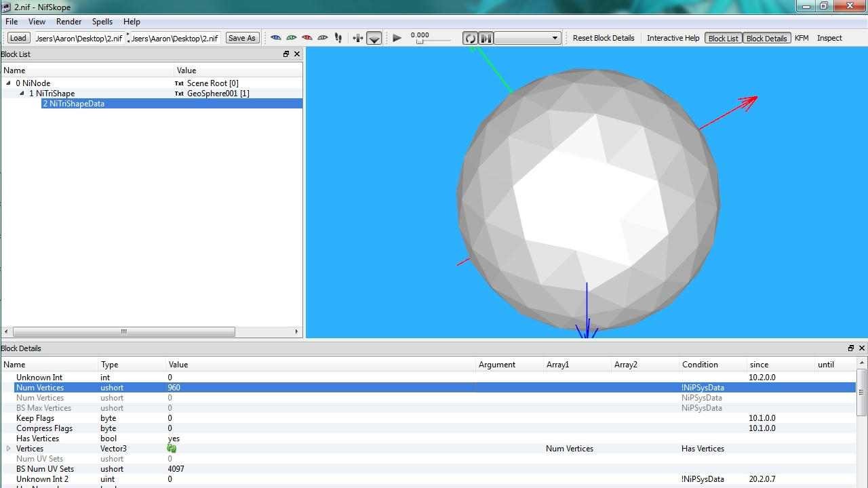Screen dimensions: 868x488
Task: Toggle the Block Details toolbar button
Action: coord(766,38)
